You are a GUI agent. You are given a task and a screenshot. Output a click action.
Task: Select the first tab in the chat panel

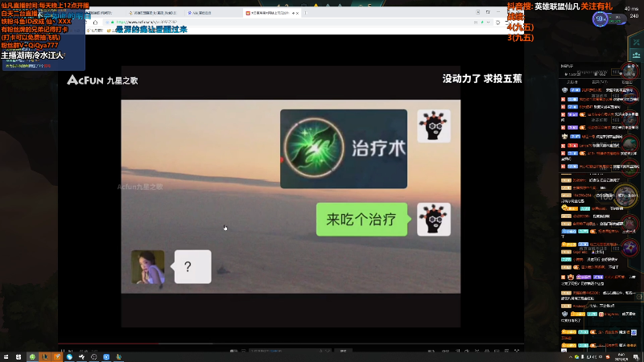(x=572, y=82)
